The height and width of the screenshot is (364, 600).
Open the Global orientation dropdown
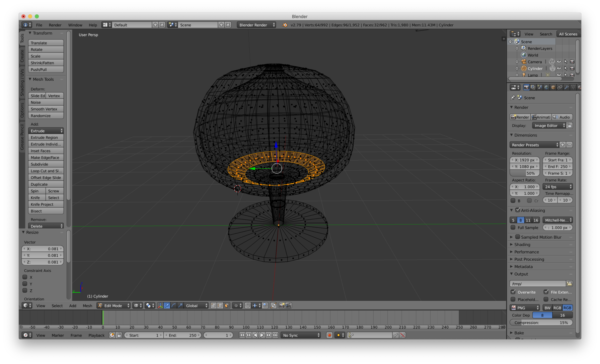(196, 305)
